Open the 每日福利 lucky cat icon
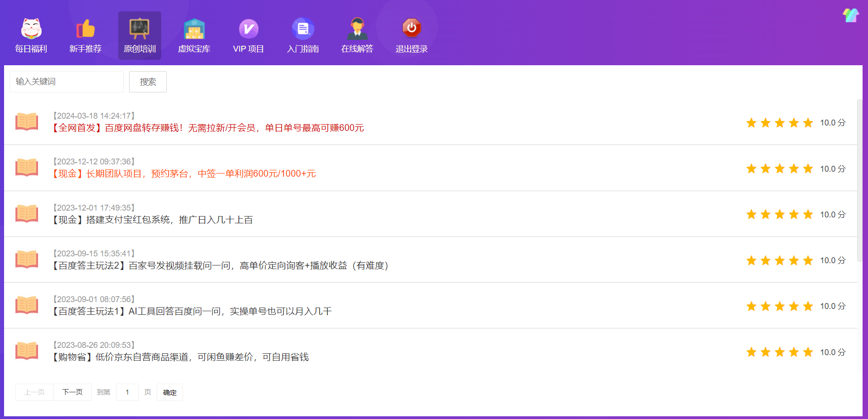Screen dimensions: 868x419 [31, 29]
